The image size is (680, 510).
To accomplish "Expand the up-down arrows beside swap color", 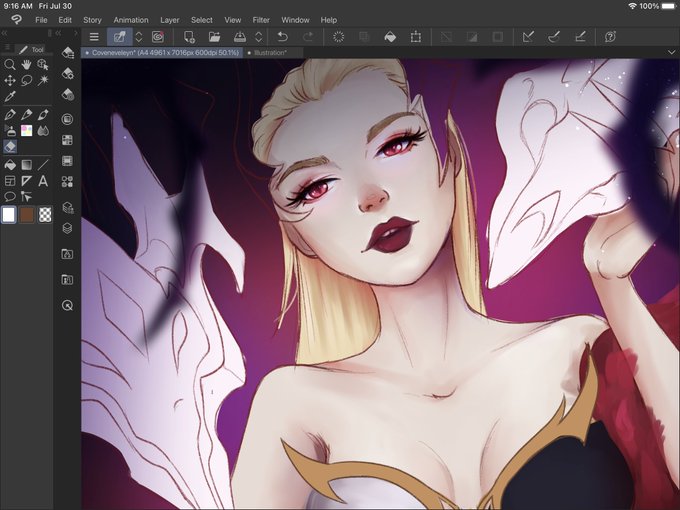I will 139,37.
